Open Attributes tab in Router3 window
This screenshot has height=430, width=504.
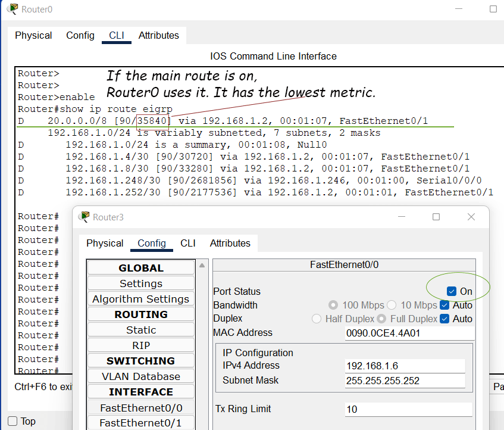230,243
